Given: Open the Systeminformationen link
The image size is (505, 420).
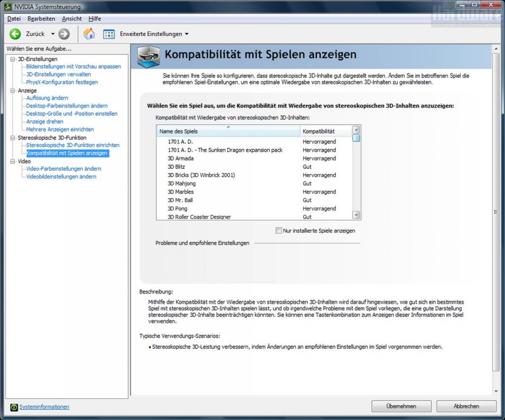Looking at the screenshot, I should (44, 407).
